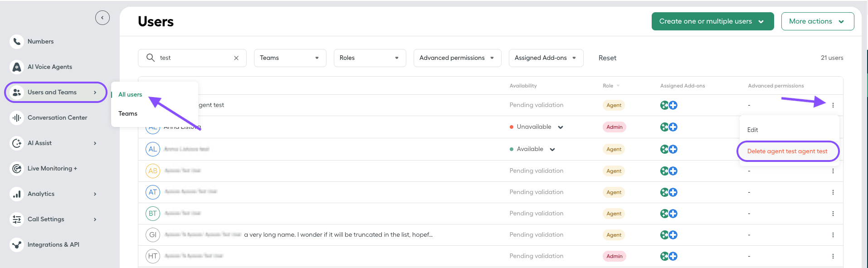
Task: Click the Conversation Center waveform icon
Action: tap(17, 117)
